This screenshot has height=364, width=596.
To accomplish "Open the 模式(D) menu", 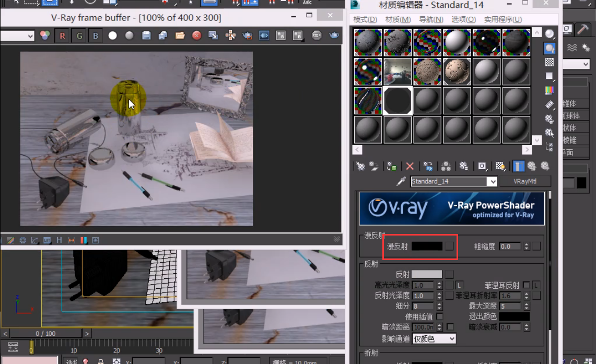I will [365, 19].
